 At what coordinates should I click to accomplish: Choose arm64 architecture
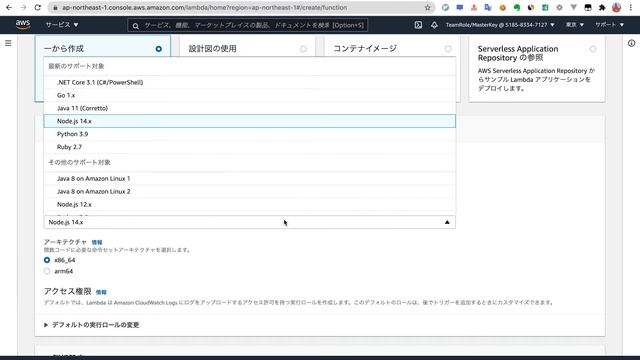coord(47,271)
